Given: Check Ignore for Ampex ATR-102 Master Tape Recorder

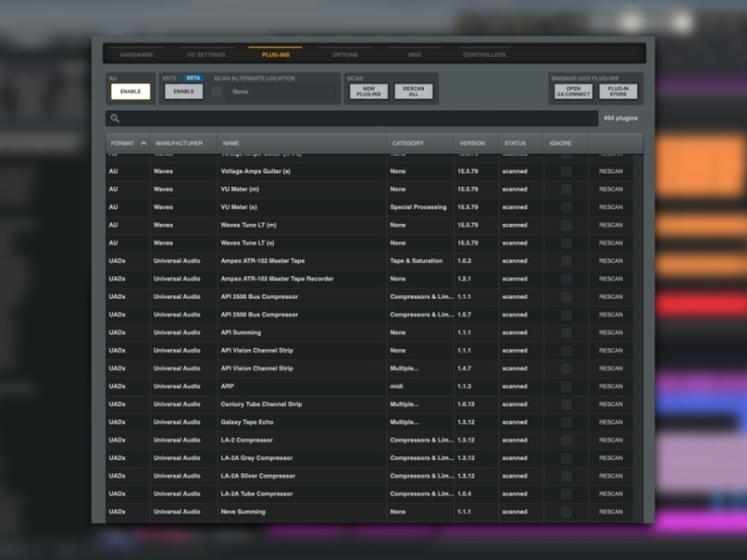Looking at the screenshot, I should click(566, 279).
